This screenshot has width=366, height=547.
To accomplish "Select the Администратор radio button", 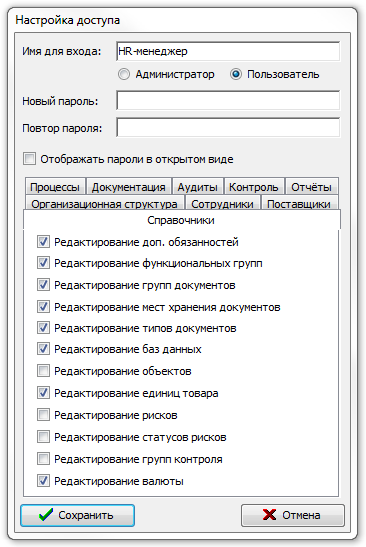I will [124, 74].
